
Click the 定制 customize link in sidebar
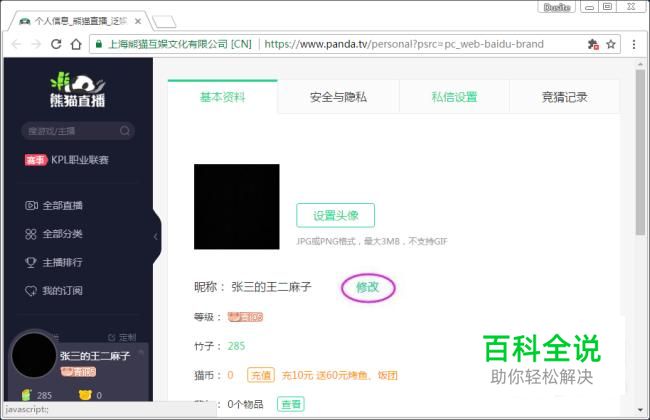(122, 337)
